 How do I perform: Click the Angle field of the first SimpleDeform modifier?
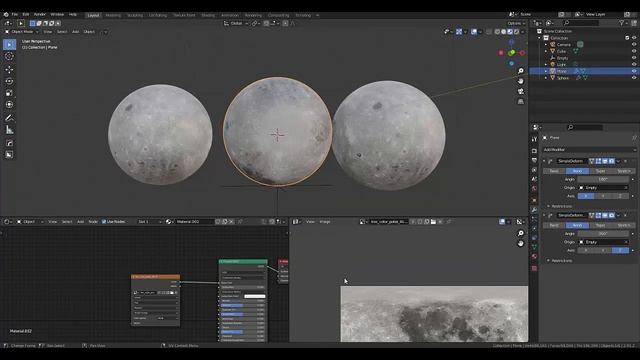(603, 180)
